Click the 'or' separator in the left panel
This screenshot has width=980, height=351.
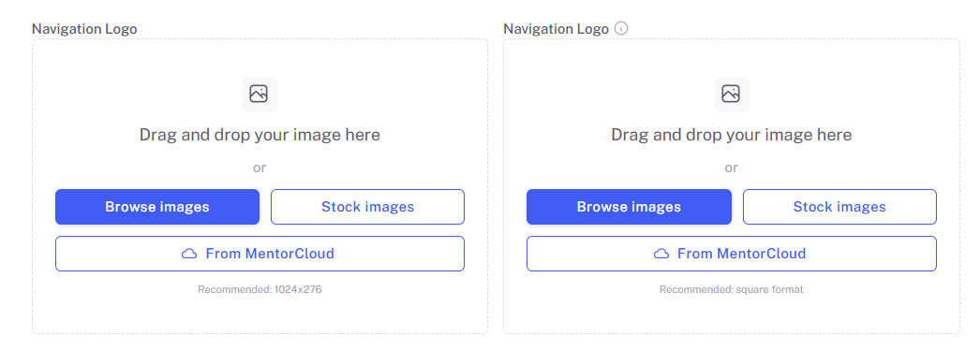pos(260,168)
